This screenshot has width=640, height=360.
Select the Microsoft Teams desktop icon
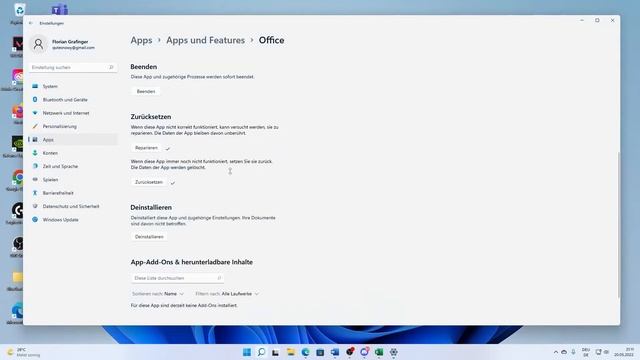coord(60,8)
